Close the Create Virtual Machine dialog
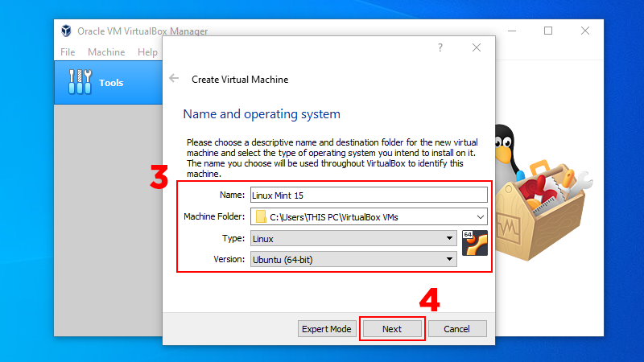 [477, 47]
